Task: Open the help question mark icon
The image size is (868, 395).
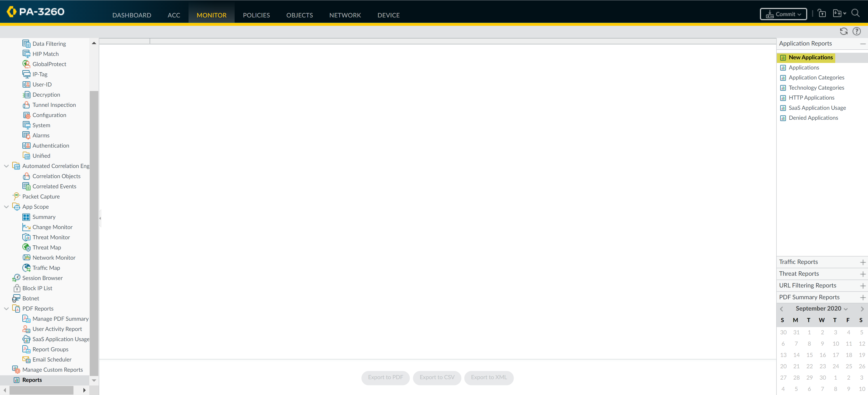Action: [x=856, y=31]
